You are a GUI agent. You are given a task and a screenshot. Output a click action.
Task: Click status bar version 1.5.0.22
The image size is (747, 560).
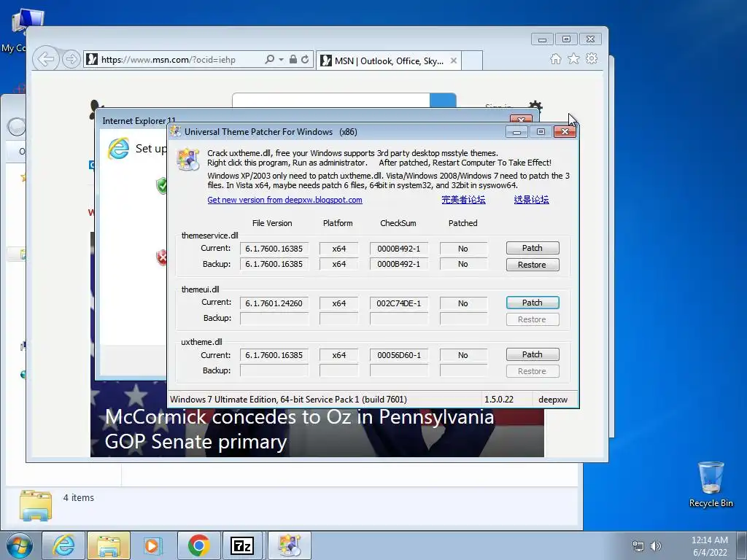499,400
